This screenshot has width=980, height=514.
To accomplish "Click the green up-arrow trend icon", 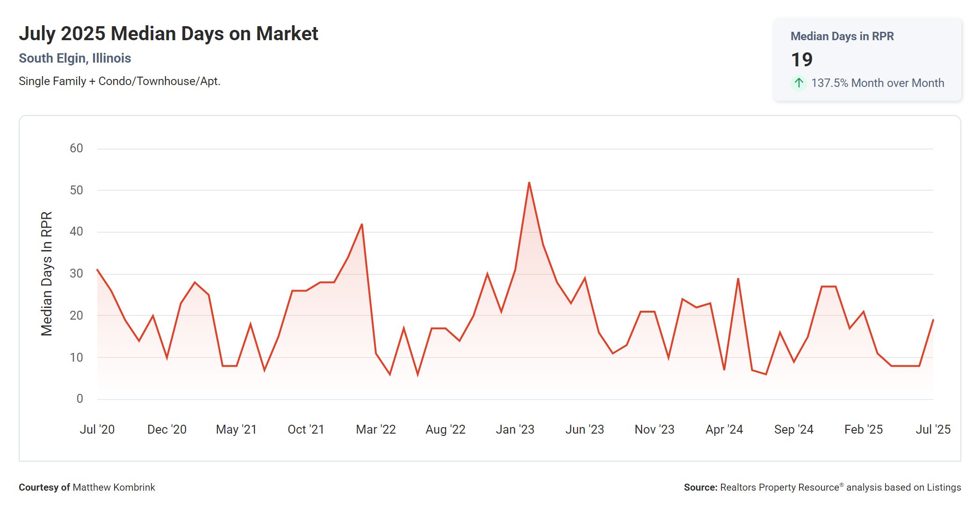I will coord(799,83).
